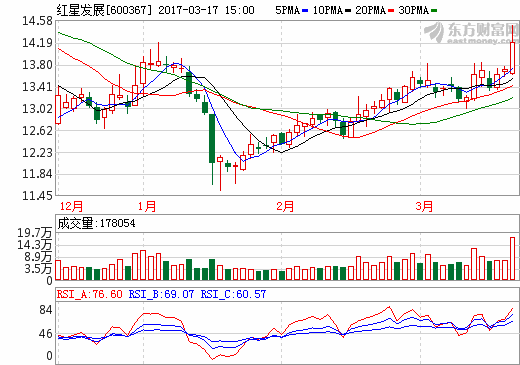Click the 14.58 price axis label

37,21
